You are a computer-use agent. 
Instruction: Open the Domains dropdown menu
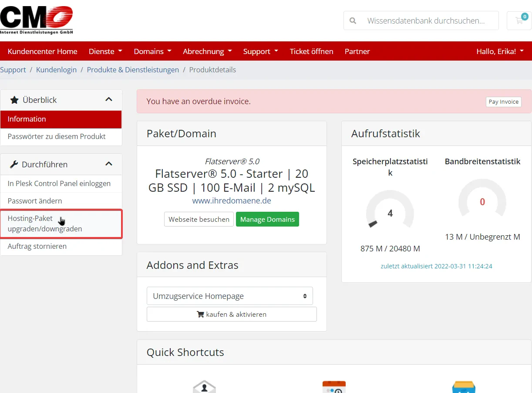(153, 51)
